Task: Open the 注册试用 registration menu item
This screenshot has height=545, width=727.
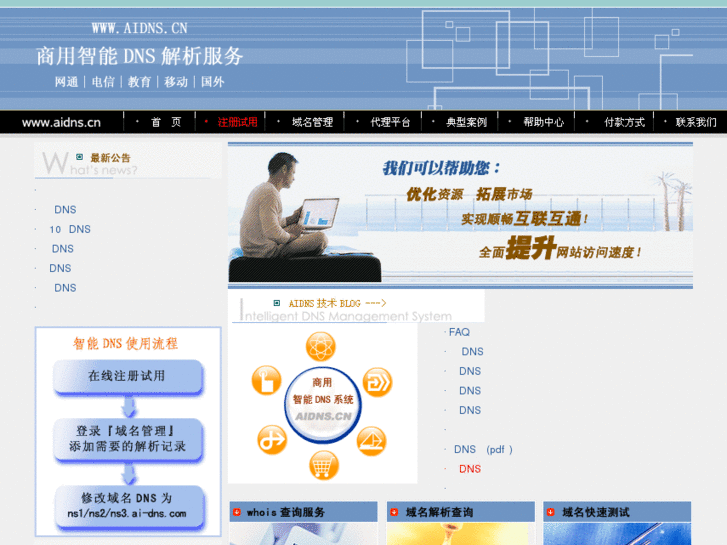Action: [x=237, y=122]
